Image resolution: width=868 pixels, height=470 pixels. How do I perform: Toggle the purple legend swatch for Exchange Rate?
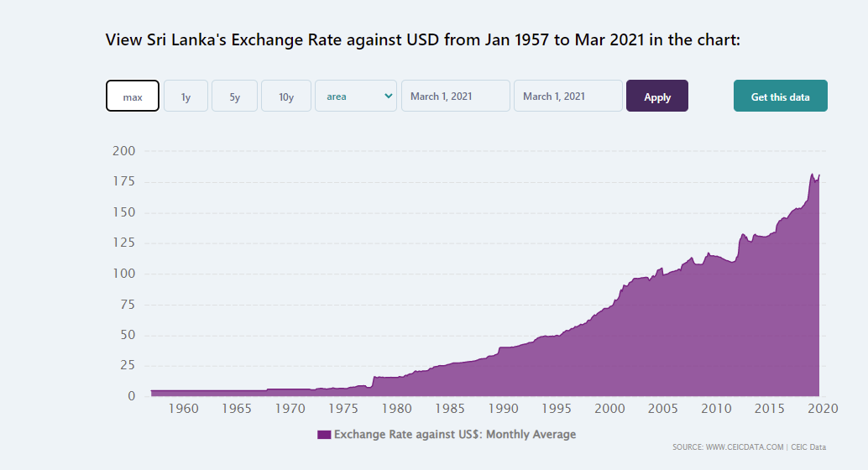(324, 435)
